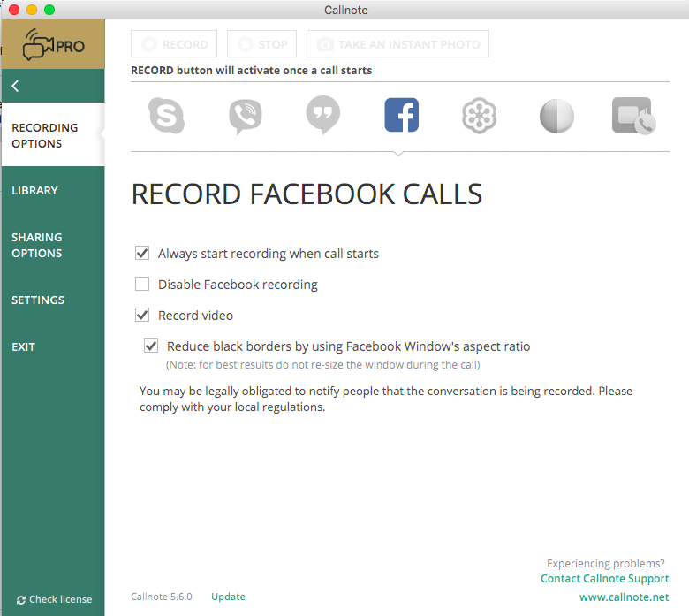Viewport: 689px width, 616px height.
Task: Click the Callnote 5.6.0 version text
Action: point(162,597)
